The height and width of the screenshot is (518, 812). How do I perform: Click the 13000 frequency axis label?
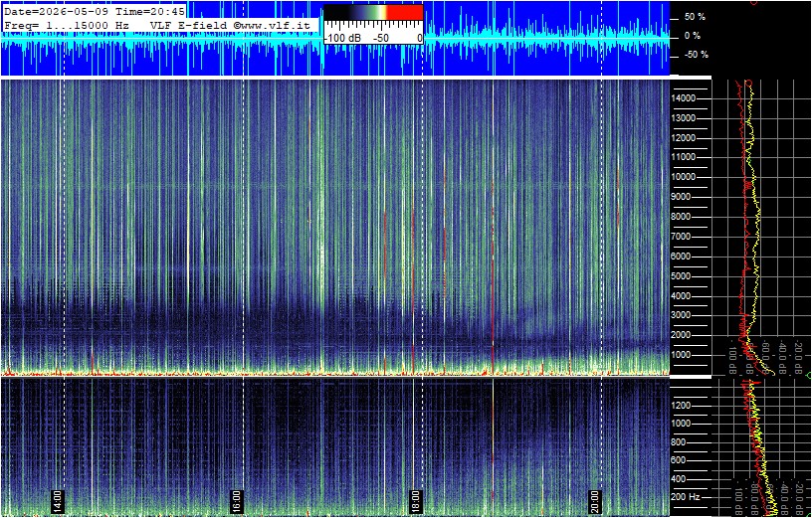(x=683, y=118)
